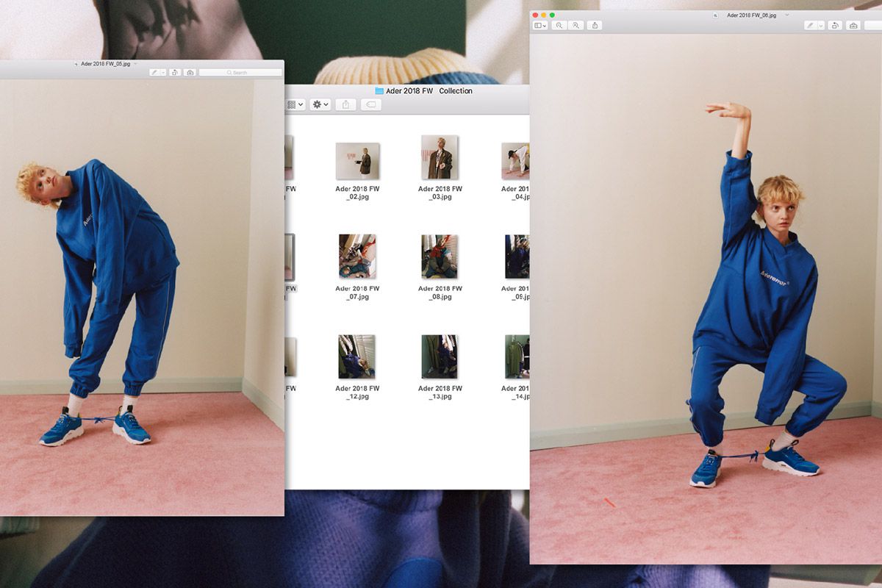This screenshot has height=588, width=882.
Task: Select Ader 2018 FW_13.jpg file
Action: click(x=440, y=356)
